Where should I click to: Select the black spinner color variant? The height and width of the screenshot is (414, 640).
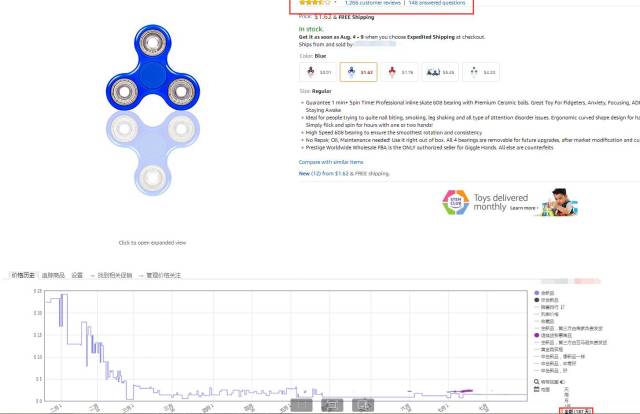(x=318, y=72)
